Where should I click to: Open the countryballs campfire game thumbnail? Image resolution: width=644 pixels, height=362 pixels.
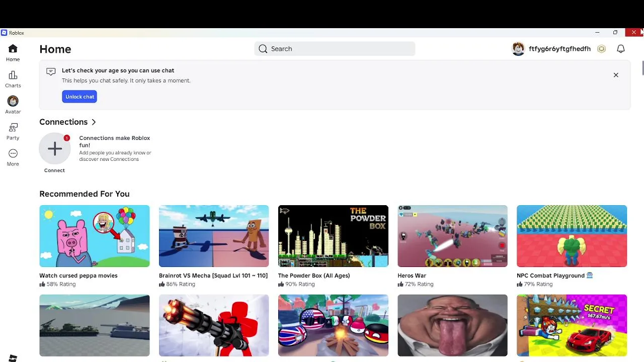[x=333, y=325]
